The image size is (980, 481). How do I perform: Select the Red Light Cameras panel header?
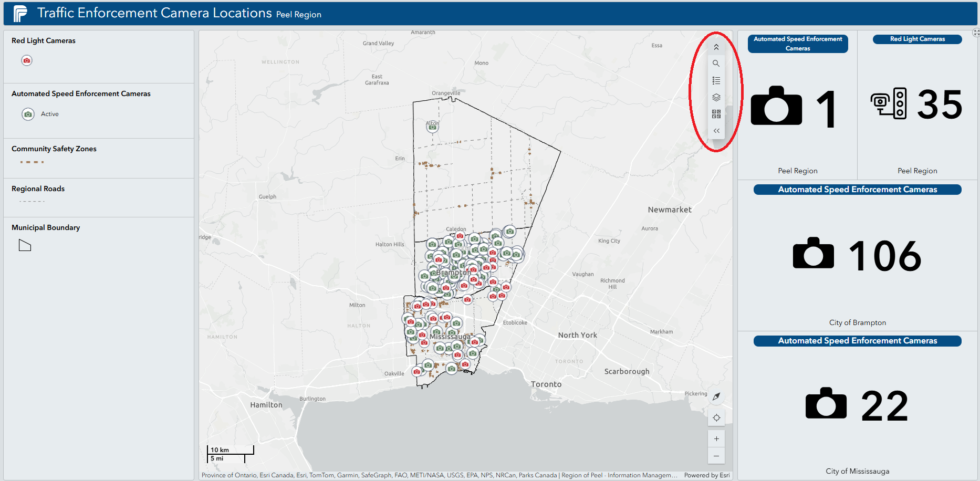click(917, 39)
